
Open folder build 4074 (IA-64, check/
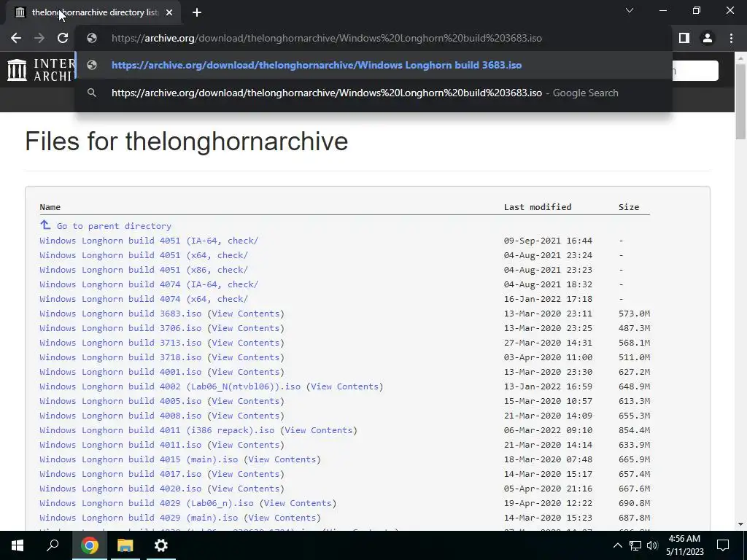coord(149,284)
